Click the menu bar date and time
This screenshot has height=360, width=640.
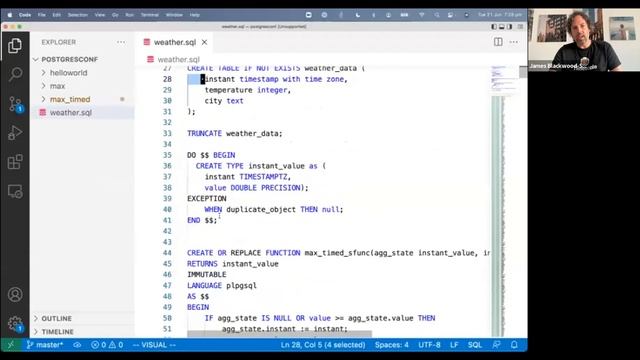point(500,15)
